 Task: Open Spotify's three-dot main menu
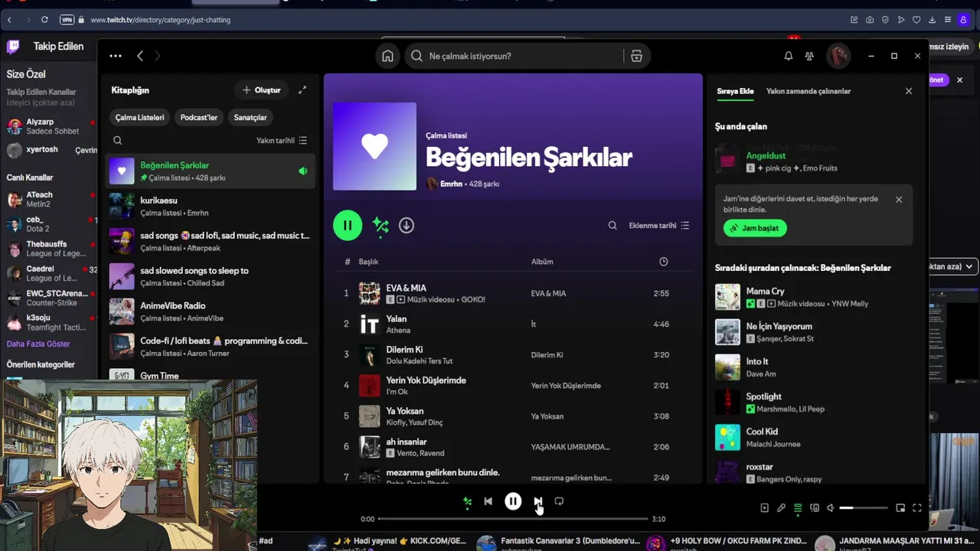click(116, 56)
